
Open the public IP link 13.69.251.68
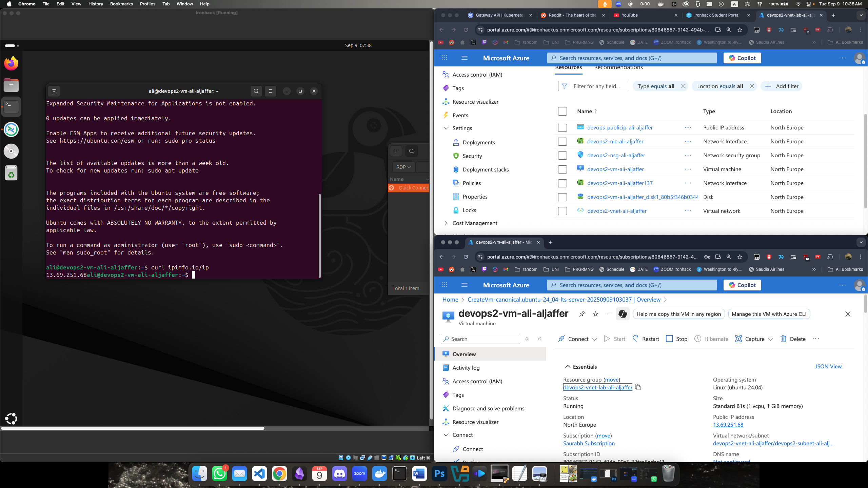[728, 425]
